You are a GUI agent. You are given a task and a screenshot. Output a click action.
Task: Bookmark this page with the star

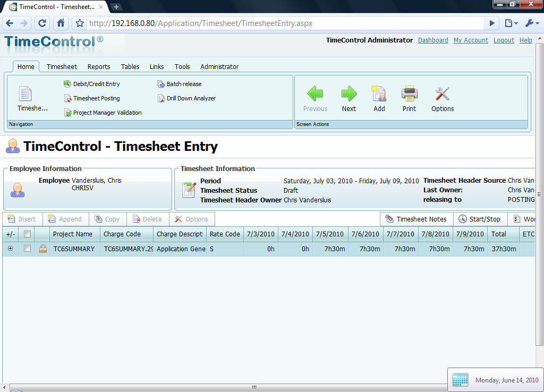point(80,23)
